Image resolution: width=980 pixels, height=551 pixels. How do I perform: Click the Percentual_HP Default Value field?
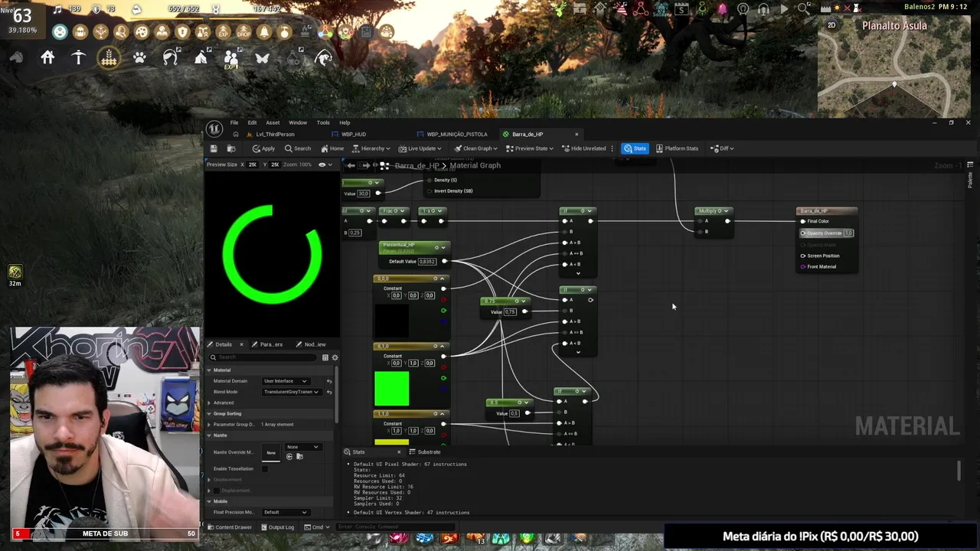pyautogui.click(x=426, y=262)
